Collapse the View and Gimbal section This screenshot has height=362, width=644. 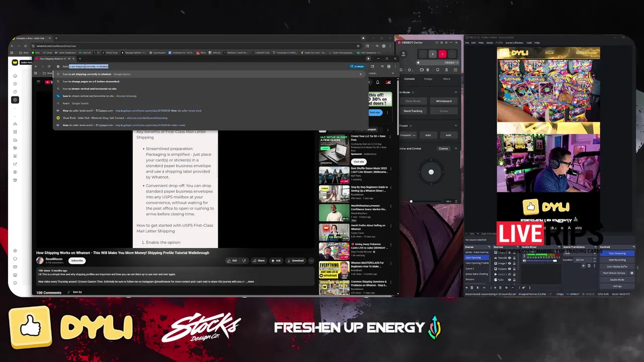click(x=456, y=148)
